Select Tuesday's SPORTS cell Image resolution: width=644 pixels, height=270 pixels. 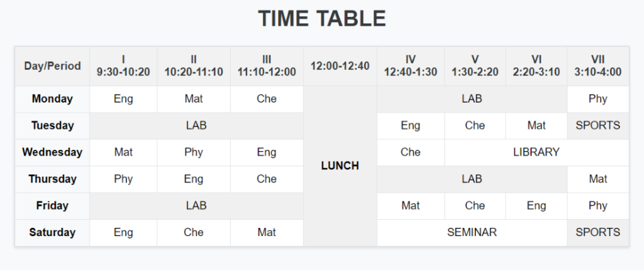598,126
